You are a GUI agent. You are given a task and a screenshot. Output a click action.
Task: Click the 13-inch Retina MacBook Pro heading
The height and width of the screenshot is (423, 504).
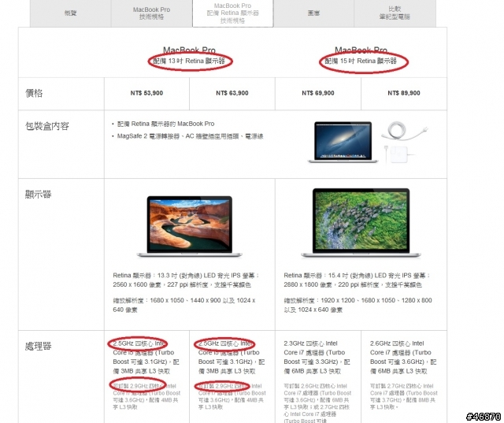(189, 56)
